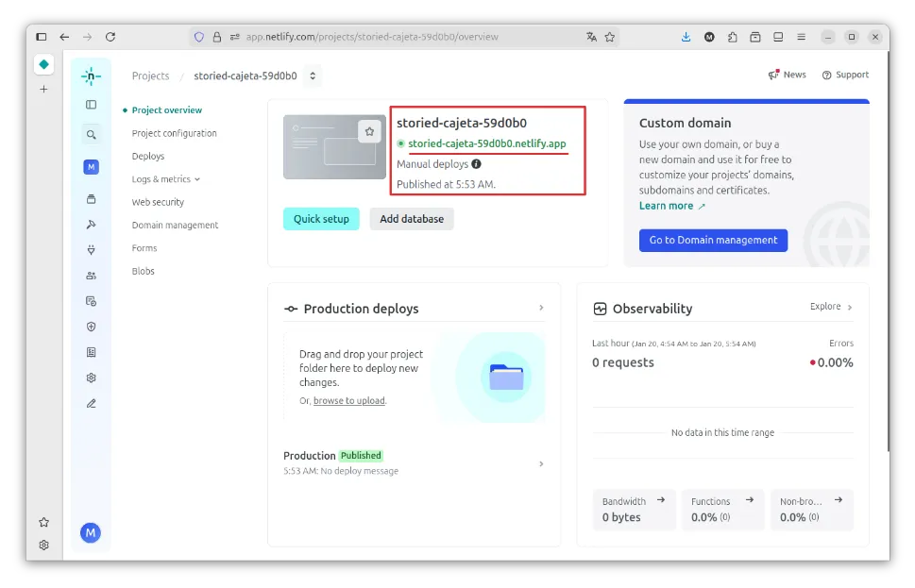Open the News megaphone icon

773,75
